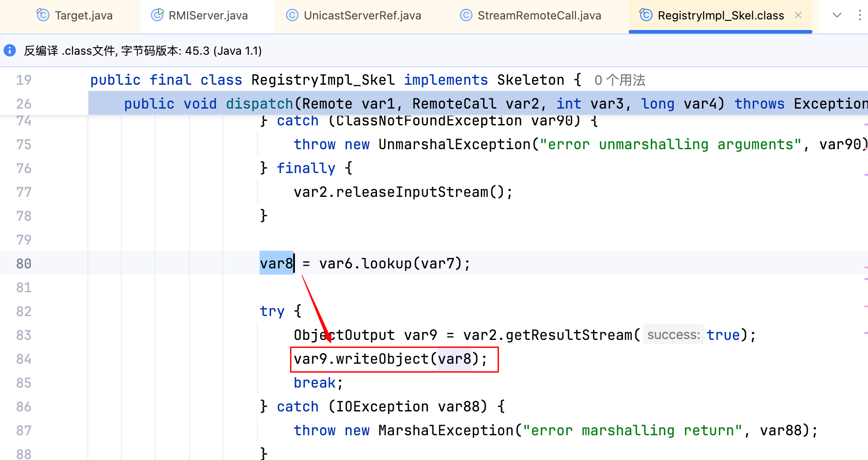
Task: Click line number 84 in the gutter
Action: [24, 359]
